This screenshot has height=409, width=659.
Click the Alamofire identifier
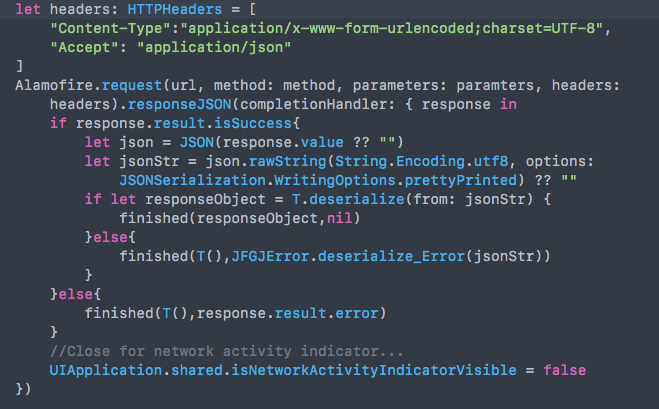coord(54,85)
